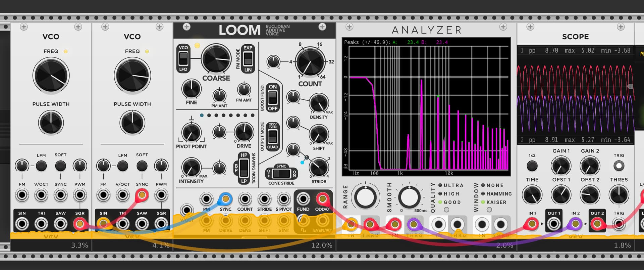
Task: Click Scope's GAIN 1 knob
Action: click(561, 166)
